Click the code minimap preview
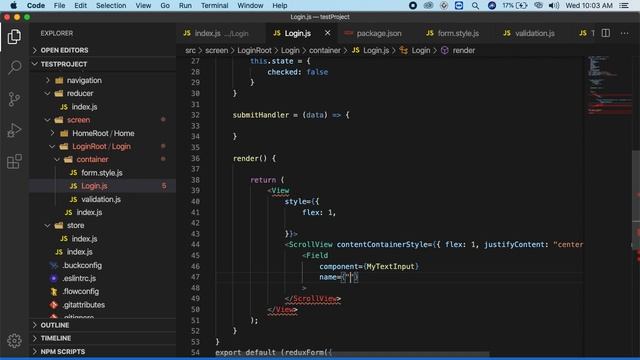 point(609,86)
